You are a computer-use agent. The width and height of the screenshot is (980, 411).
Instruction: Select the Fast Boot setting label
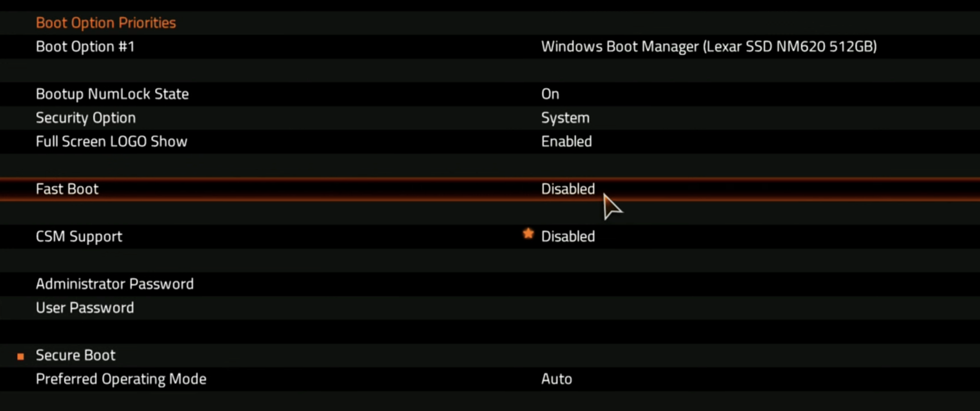point(67,189)
